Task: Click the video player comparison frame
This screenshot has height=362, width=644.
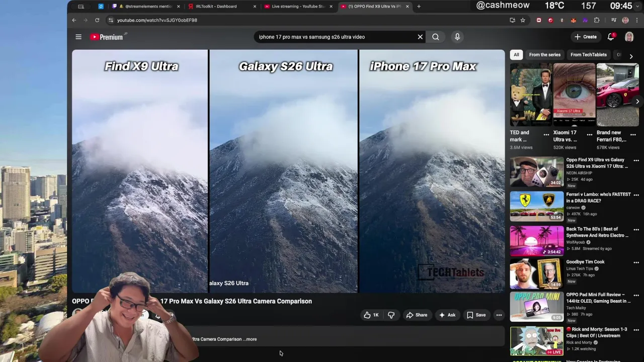Action: tap(288, 171)
